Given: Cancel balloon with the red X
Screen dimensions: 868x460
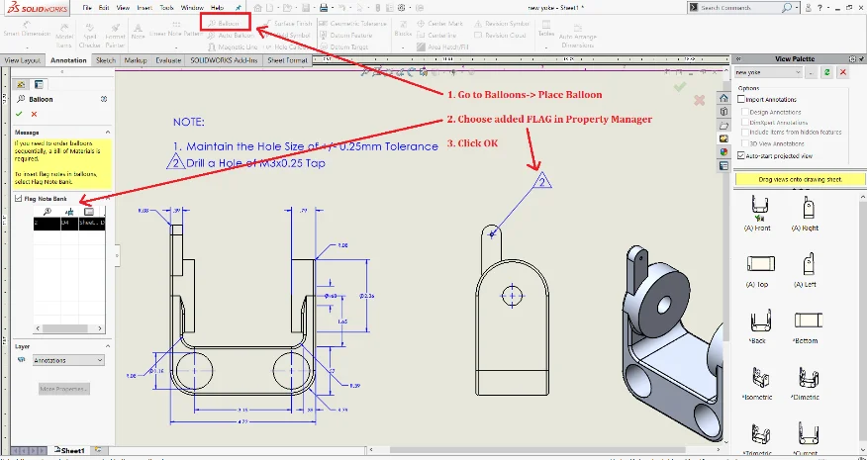Looking at the screenshot, I should coord(34,114).
